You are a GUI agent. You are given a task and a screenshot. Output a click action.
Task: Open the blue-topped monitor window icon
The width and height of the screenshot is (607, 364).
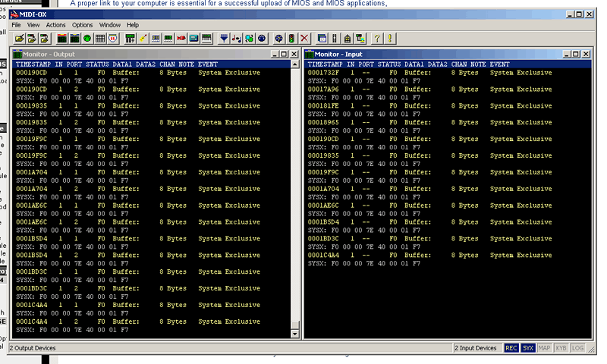[x=74, y=38]
